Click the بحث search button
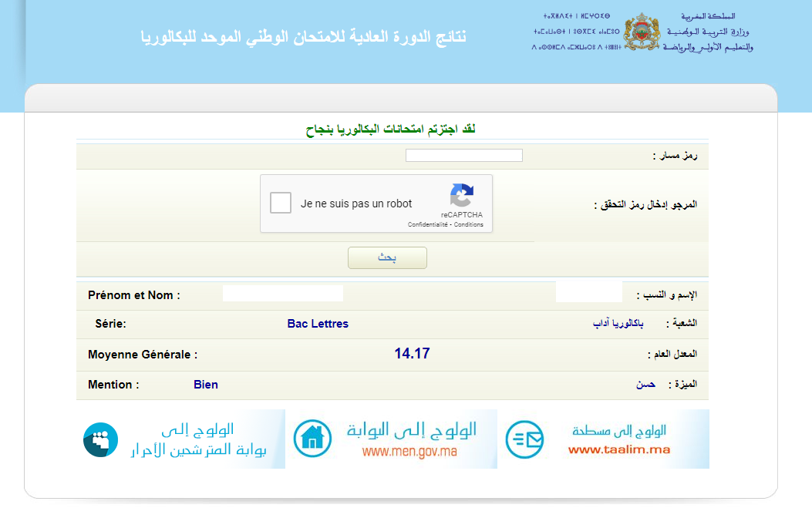 (387, 257)
